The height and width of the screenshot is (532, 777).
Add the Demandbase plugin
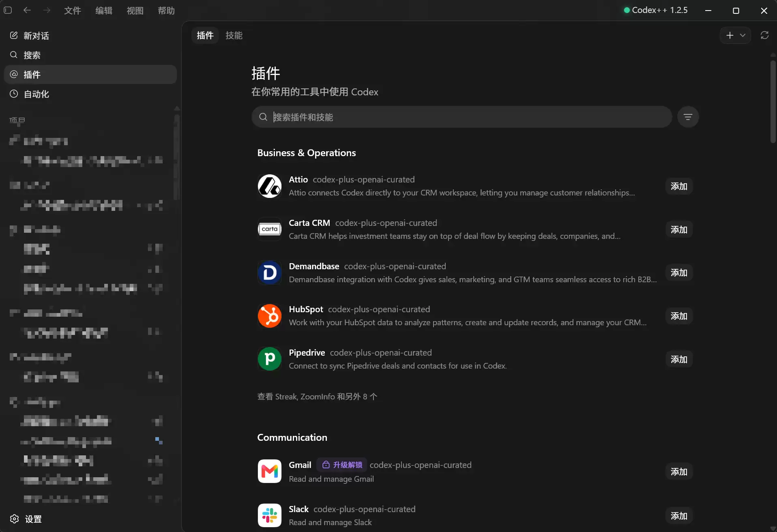click(679, 272)
